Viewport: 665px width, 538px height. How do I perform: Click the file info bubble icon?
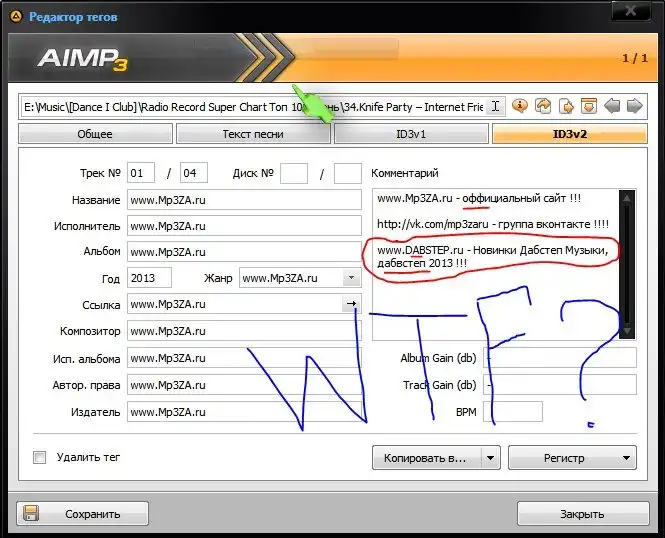click(520, 106)
